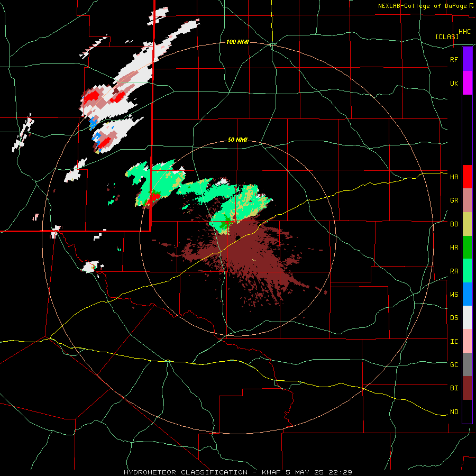
Task: Click the HA legend label
Action: (x=454, y=177)
